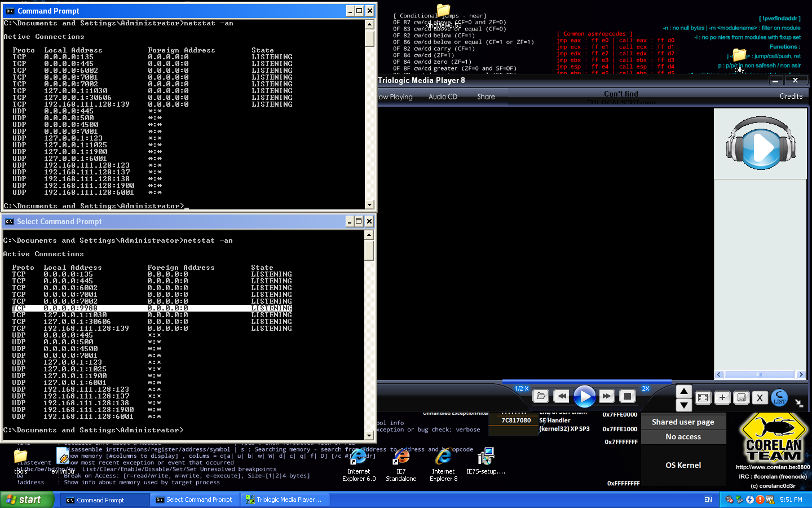Click the down arrow button in player controls

[683, 405]
